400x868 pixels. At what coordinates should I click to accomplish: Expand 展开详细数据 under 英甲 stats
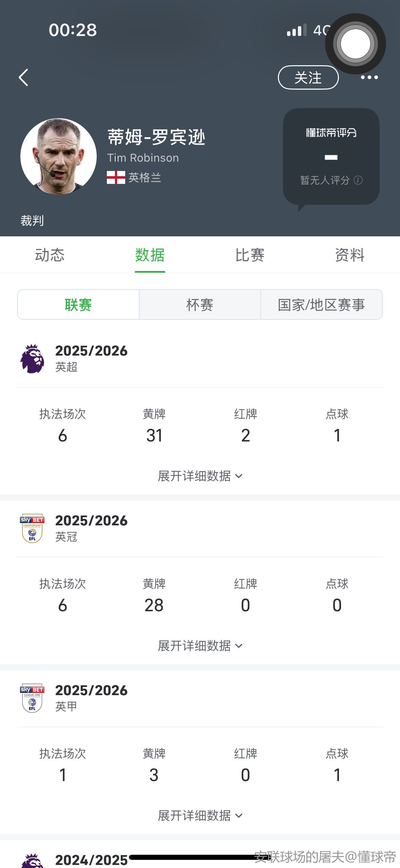pos(200,815)
